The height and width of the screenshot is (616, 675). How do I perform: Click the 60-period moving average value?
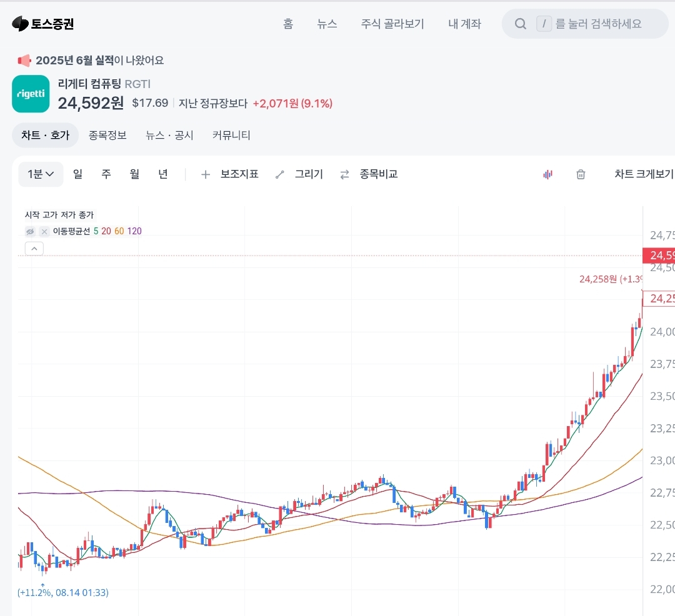click(x=119, y=231)
